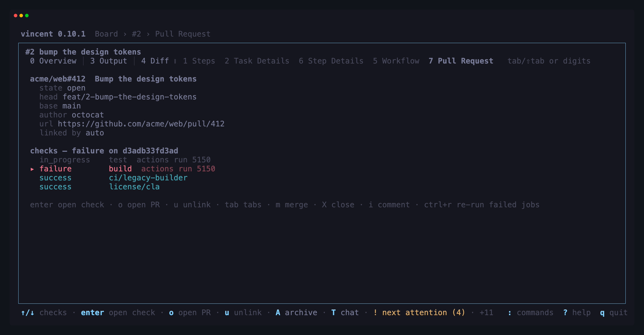Open the 5 Workflow tab
The width and height of the screenshot is (644, 335).
pos(396,61)
